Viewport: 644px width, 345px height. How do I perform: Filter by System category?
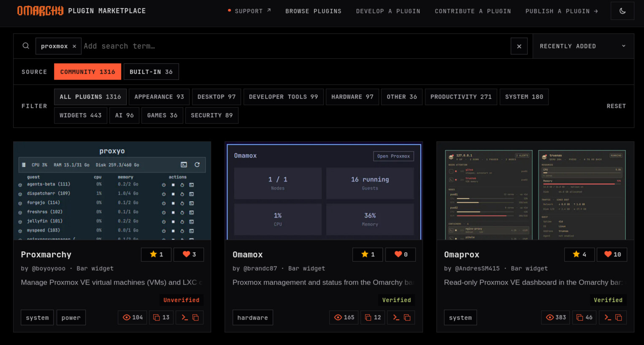click(524, 97)
